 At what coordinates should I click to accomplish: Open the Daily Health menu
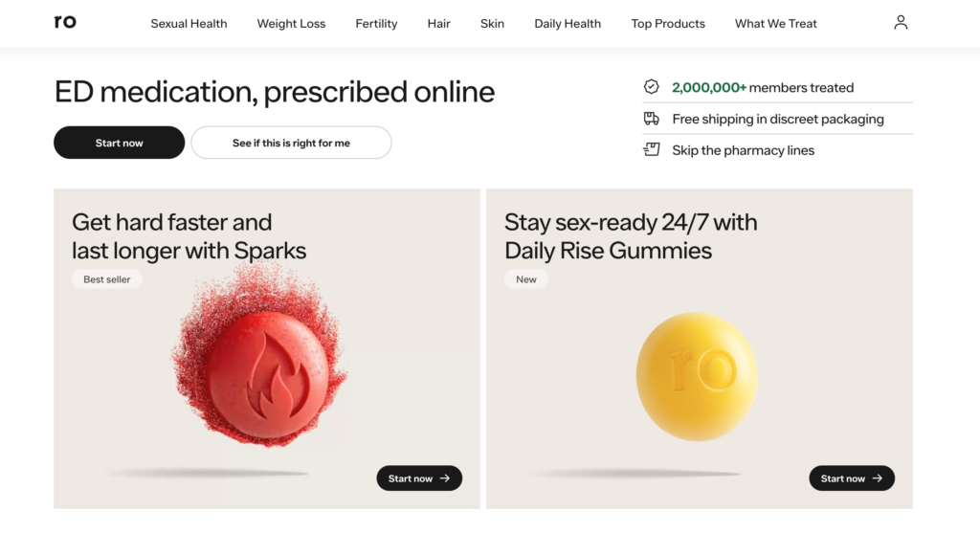(568, 24)
